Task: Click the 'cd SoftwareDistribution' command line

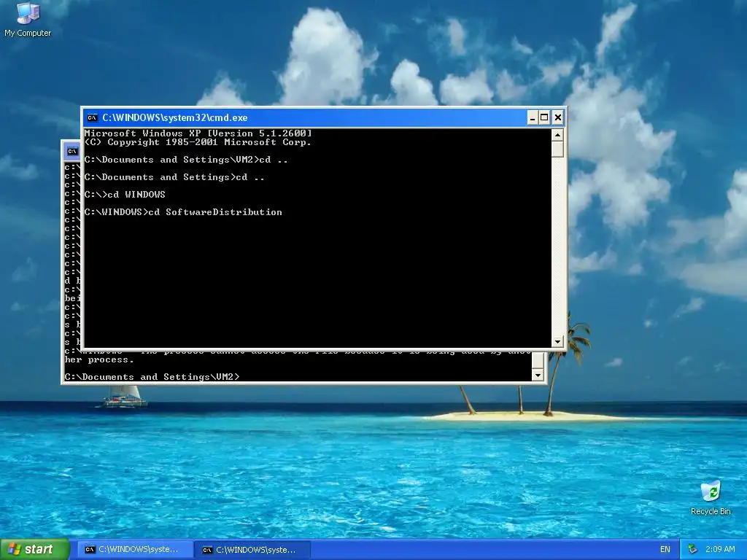Action: (x=183, y=212)
